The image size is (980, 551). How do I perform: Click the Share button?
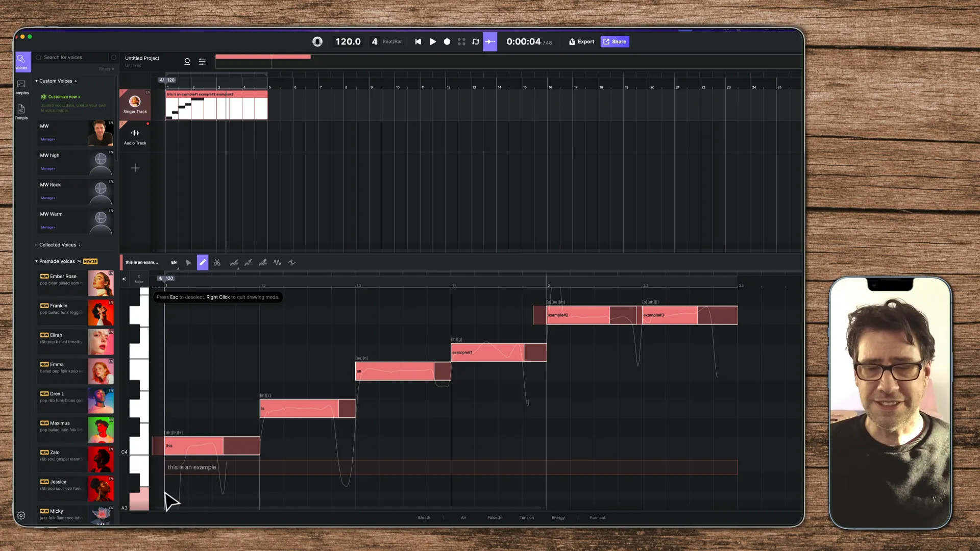[x=615, y=41]
